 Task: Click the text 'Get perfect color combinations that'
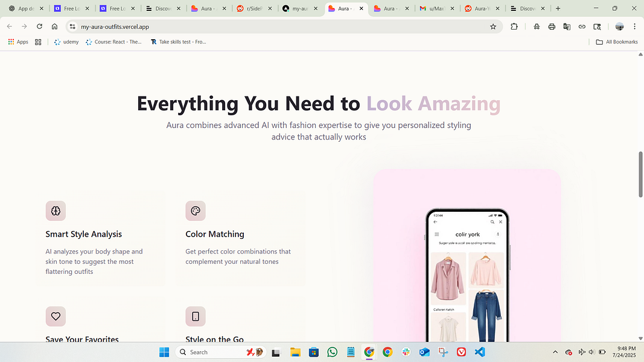point(238,252)
